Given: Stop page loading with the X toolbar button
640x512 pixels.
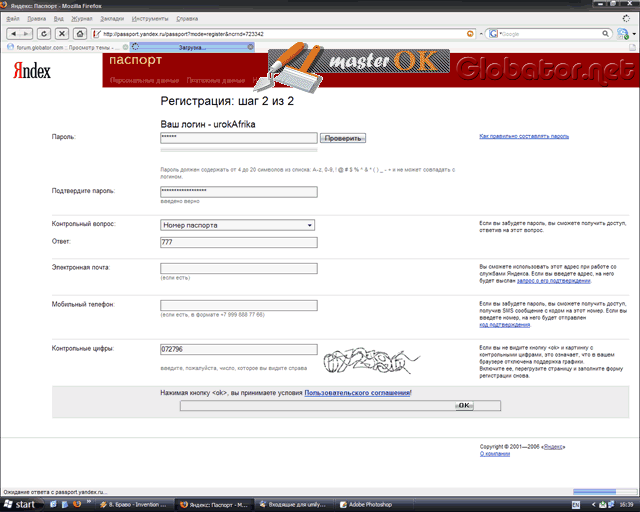Looking at the screenshot, I should coord(62,34).
